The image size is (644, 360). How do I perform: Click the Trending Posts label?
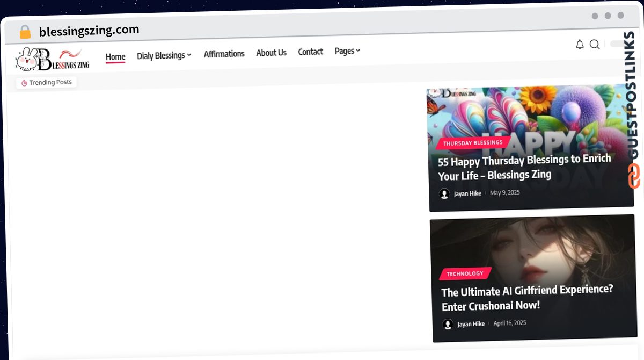(50, 82)
